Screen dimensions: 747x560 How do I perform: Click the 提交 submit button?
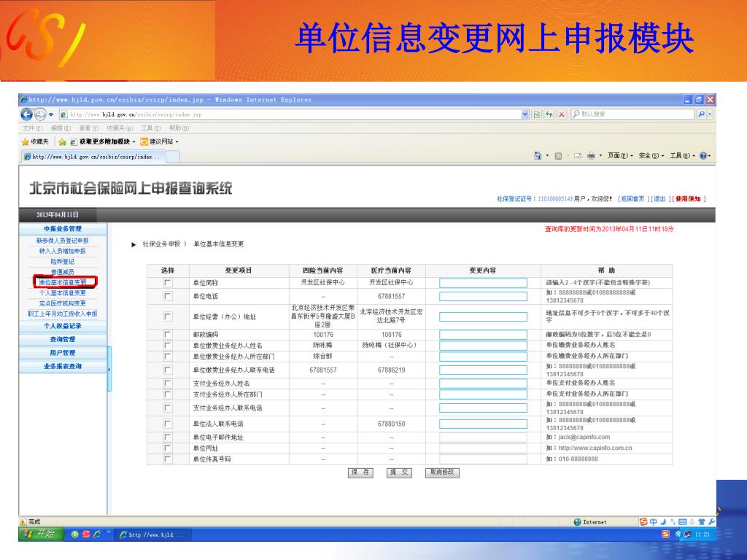[399, 472]
